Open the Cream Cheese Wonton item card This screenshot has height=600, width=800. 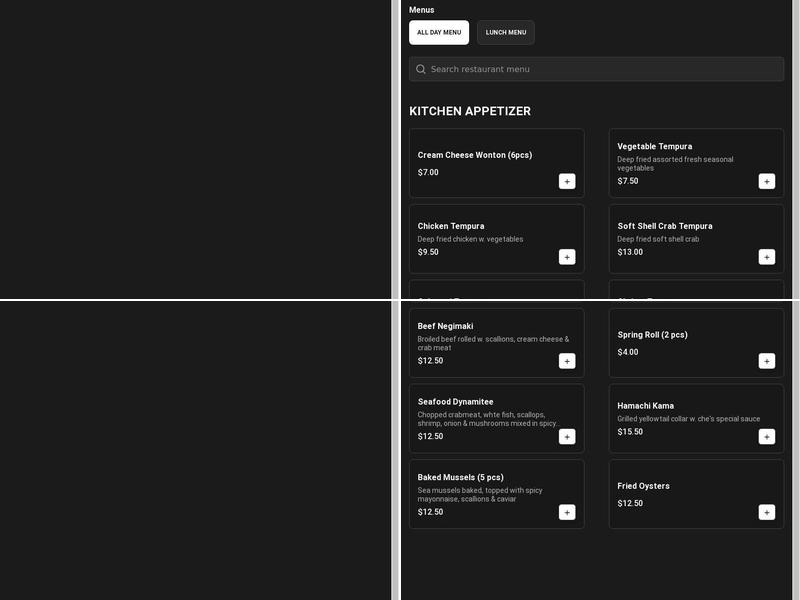click(x=475, y=155)
